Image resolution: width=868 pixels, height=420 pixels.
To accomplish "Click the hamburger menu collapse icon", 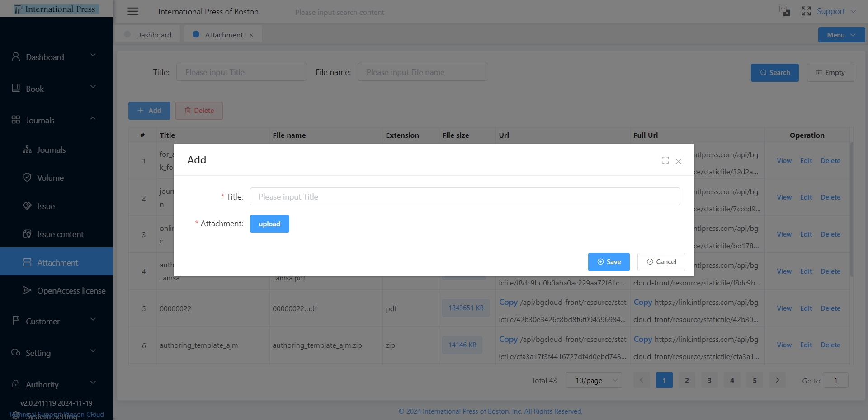I will 133,12.
